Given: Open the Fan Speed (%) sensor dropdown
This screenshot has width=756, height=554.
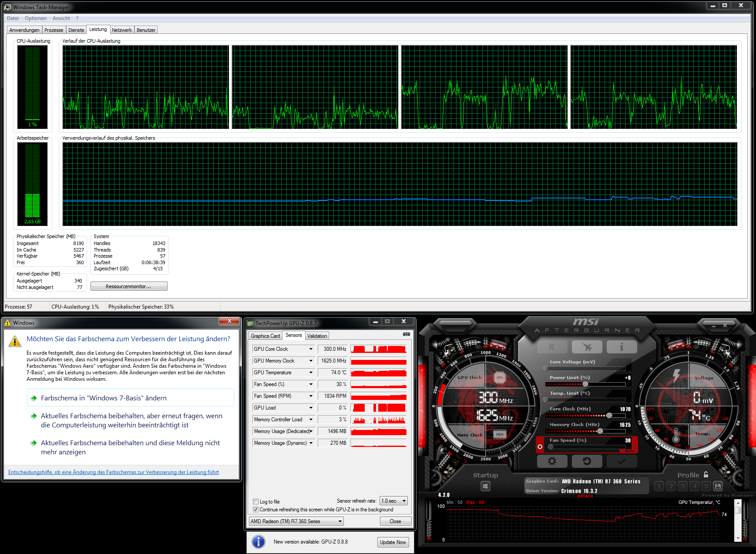Looking at the screenshot, I should tap(311, 384).
